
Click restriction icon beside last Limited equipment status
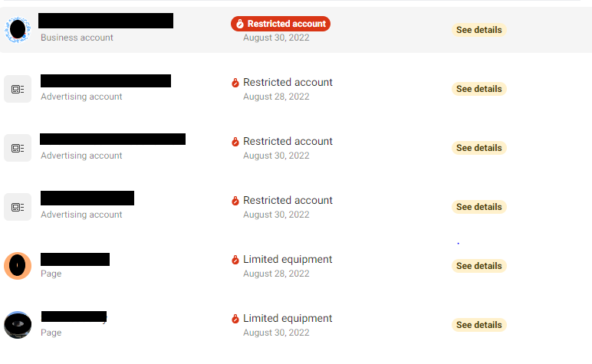point(235,319)
